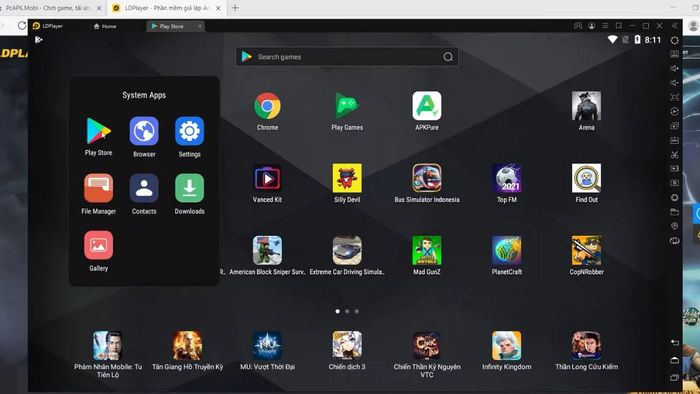Launch Silly Devil game

coord(347,178)
